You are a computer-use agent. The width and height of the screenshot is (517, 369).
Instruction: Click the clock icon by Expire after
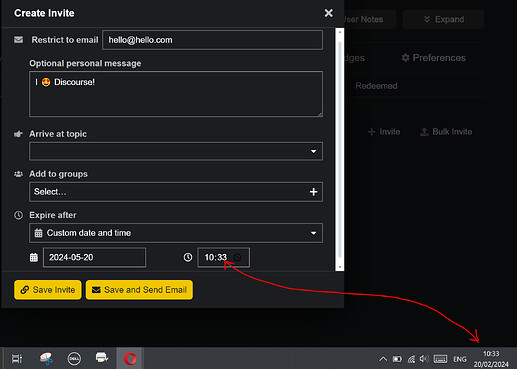[x=18, y=215]
